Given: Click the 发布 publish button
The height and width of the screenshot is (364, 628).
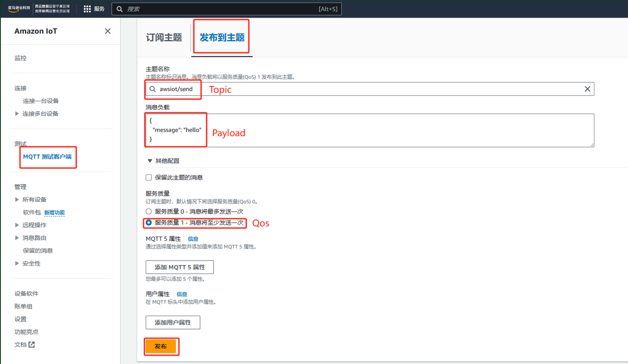Looking at the screenshot, I should 160,347.
